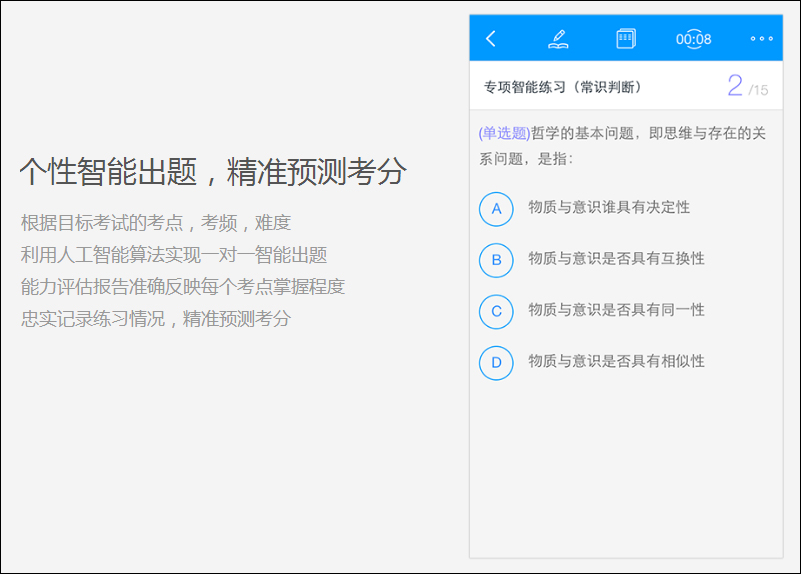Open the scratch pad pen tool
Viewport: 801px width, 574px height.
(558, 39)
